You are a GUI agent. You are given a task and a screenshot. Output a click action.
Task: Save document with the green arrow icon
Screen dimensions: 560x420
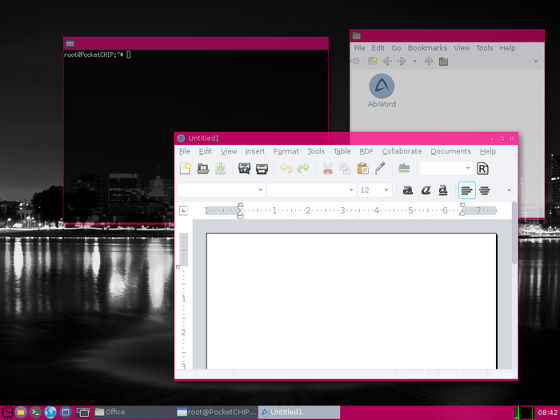220,168
